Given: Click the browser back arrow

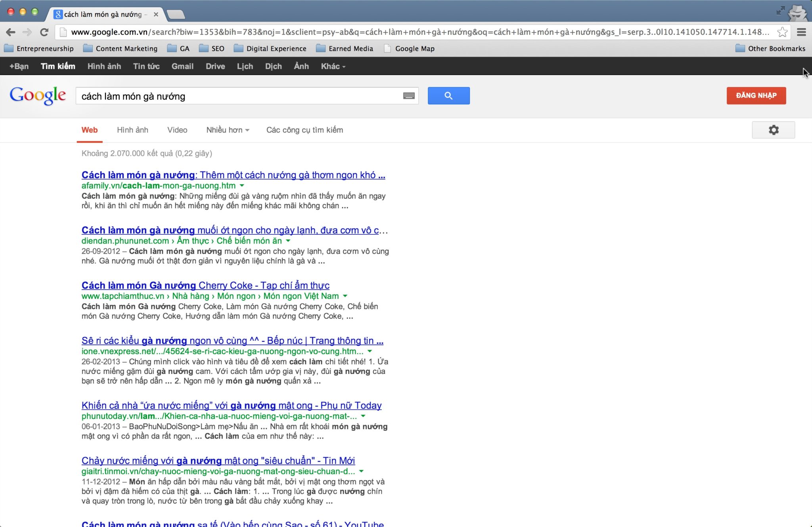Looking at the screenshot, I should click(11, 32).
